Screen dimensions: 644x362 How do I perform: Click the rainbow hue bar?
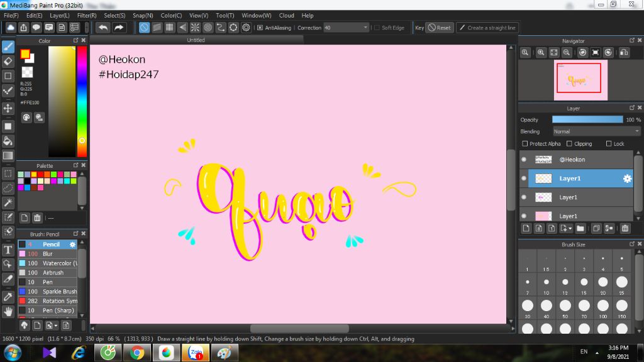[x=82, y=101]
